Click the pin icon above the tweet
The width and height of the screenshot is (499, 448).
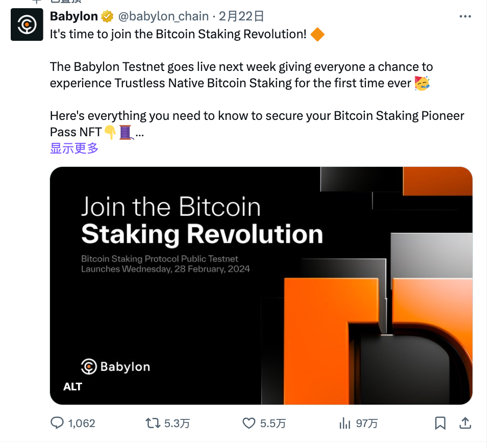point(36,2)
